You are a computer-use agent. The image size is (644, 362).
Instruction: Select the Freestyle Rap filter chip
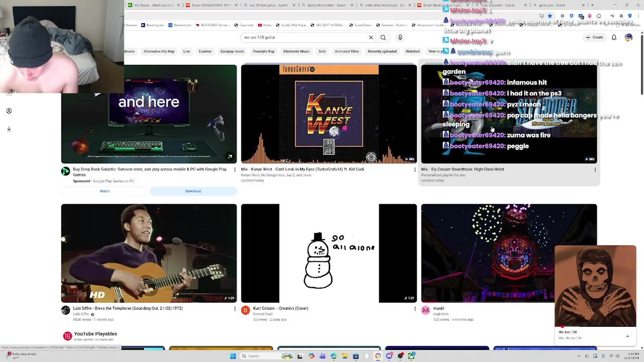click(264, 51)
